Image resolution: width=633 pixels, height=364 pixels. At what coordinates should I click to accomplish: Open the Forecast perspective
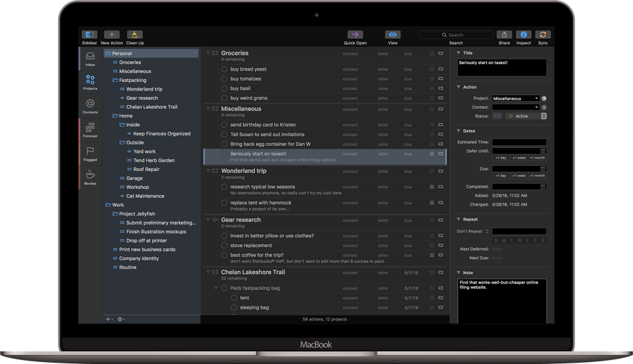[90, 130]
